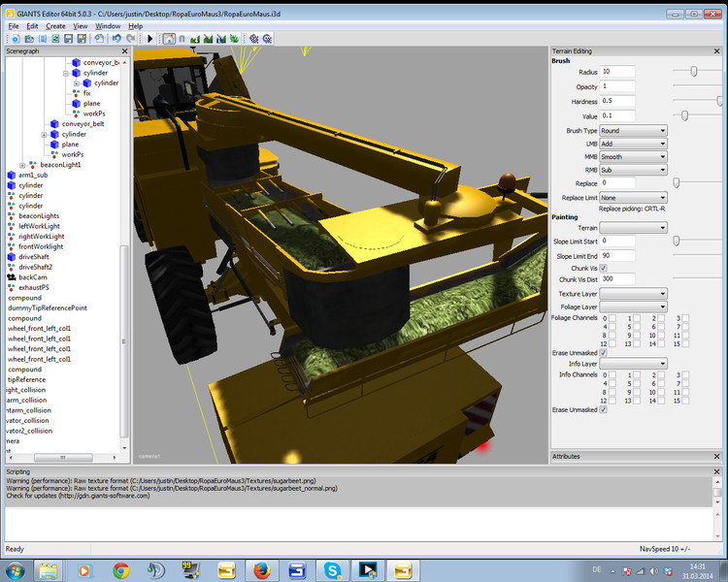Select backCam in the Scenegraph
Screen dimensions: 728x582
click(32, 277)
